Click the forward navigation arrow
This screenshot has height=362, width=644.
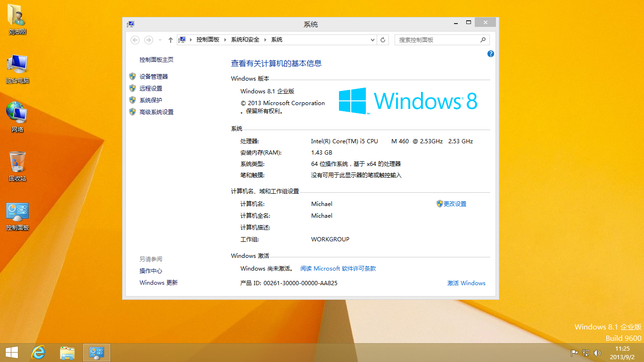[149, 40]
